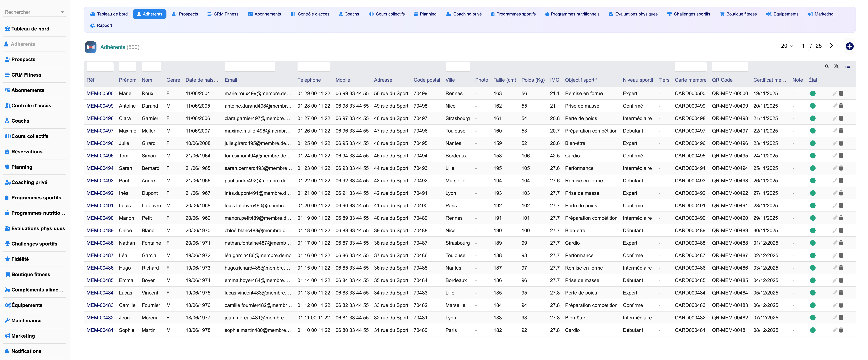
Task: Edit member MEM-00486 with the pencil icon
Action: click(835, 268)
